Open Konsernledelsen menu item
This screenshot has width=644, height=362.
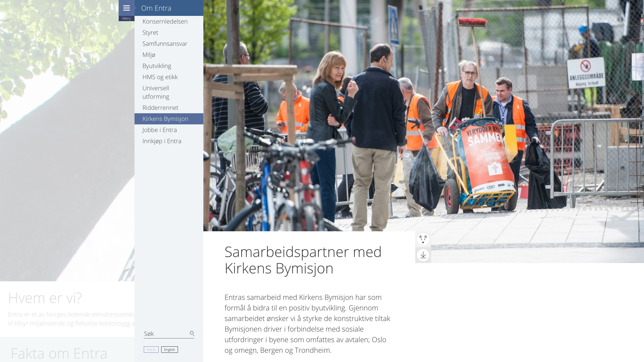tap(169, 21)
